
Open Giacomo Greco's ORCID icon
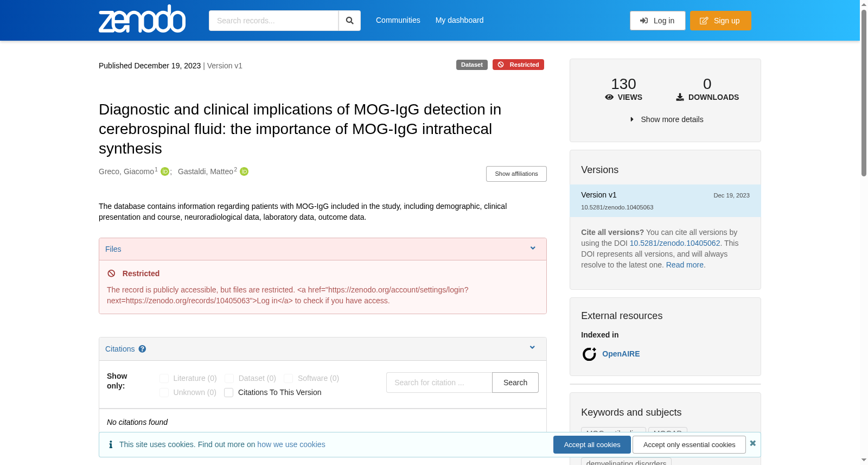click(x=165, y=171)
